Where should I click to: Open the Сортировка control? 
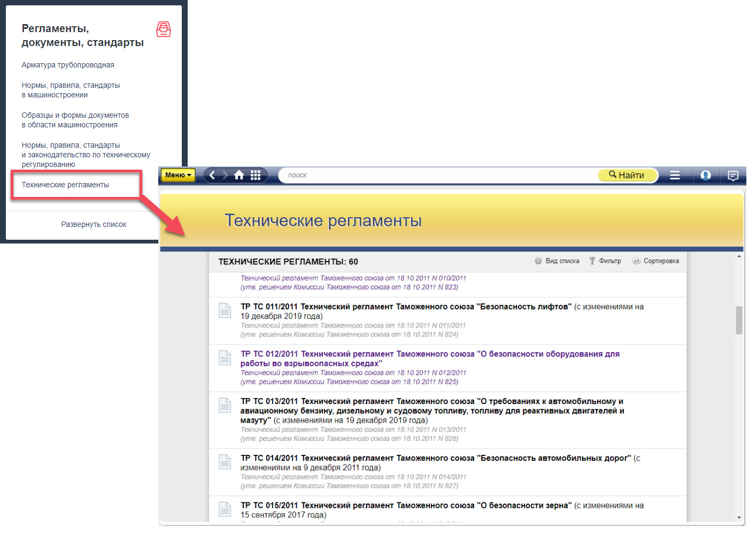655,261
